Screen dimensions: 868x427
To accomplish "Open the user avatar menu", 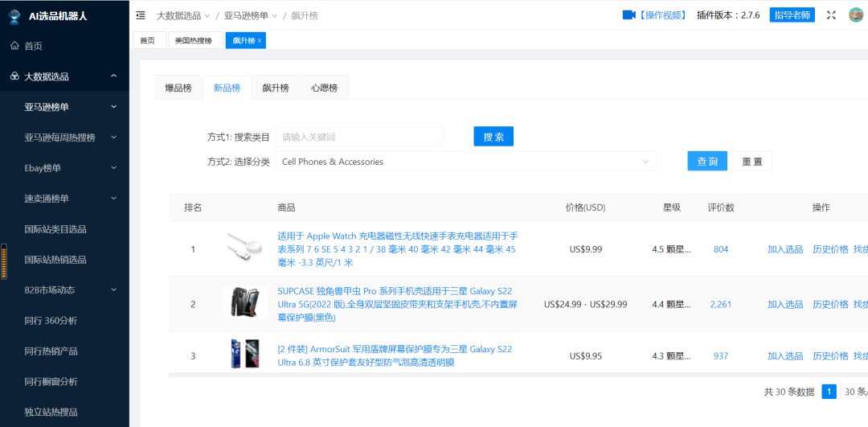I will point(857,15).
